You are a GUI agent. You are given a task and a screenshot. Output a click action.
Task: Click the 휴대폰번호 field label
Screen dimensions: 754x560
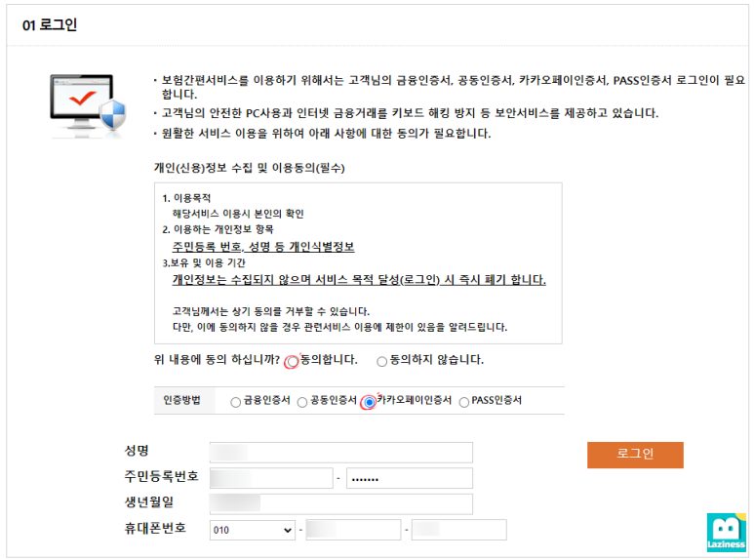[155, 528]
